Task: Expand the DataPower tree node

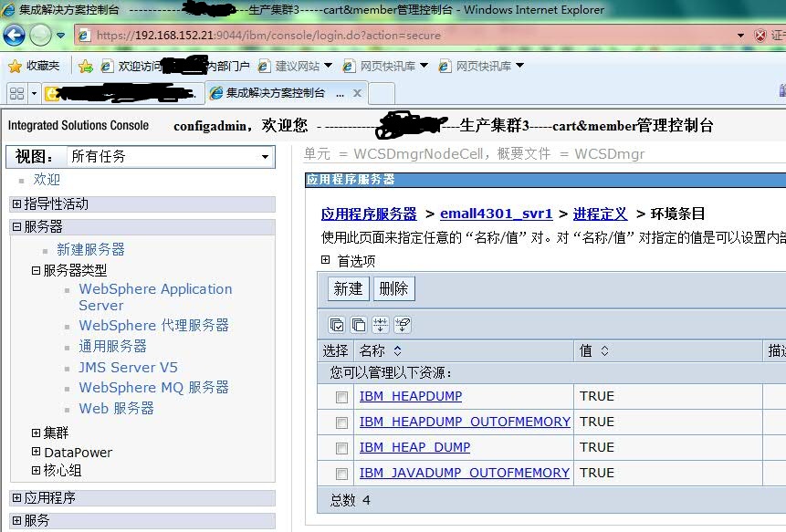Action: (x=37, y=452)
